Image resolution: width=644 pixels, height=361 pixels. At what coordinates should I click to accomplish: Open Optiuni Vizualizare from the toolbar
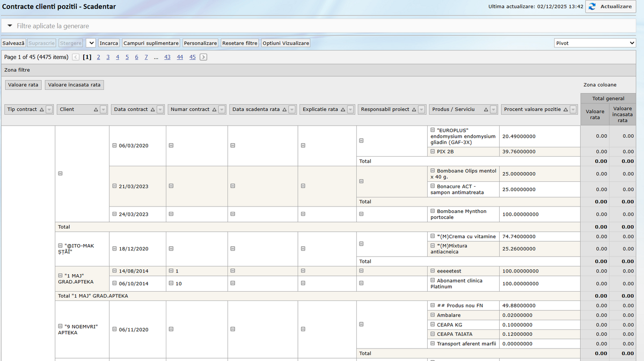point(286,43)
